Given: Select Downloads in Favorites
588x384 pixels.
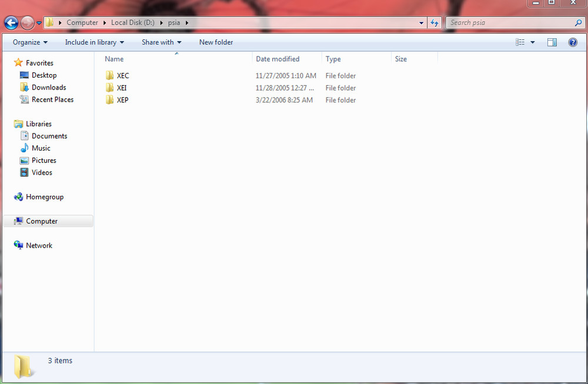Looking at the screenshot, I should click(x=49, y=87).
